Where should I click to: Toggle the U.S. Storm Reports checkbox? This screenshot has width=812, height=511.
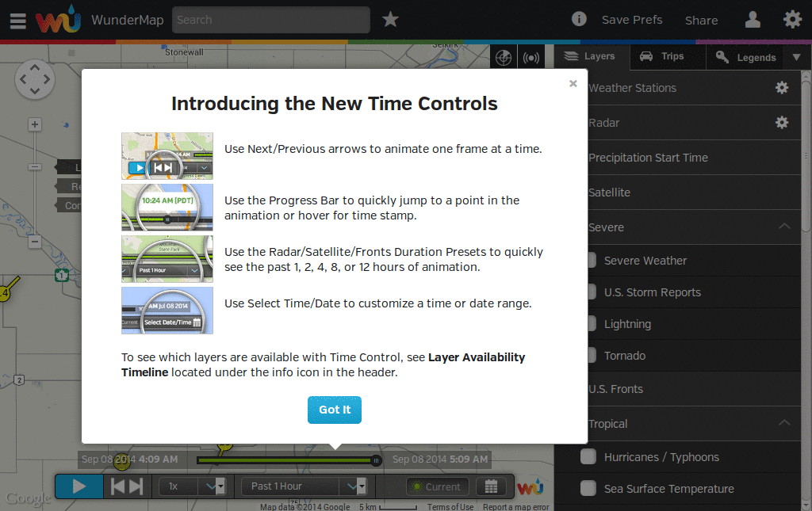click(592, 292)
